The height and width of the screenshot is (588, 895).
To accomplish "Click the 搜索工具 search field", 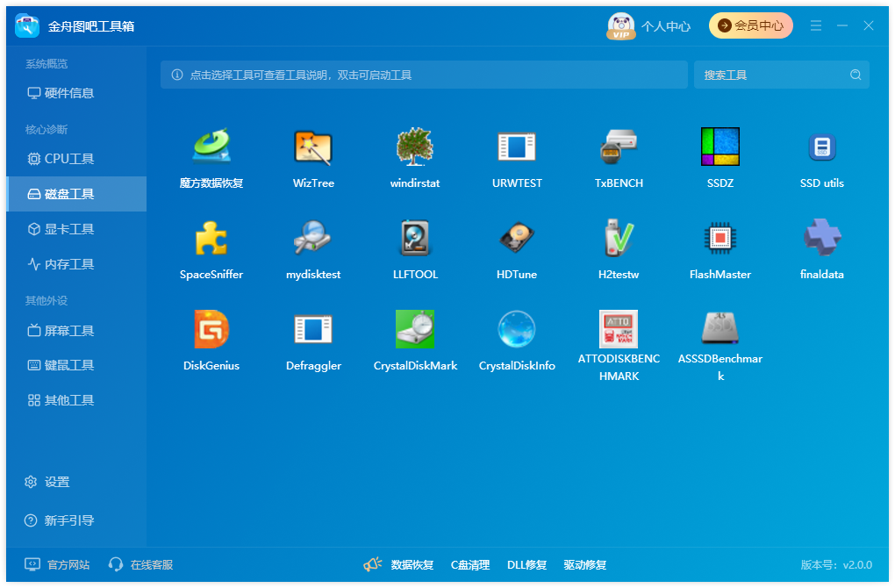I will 782,75.
